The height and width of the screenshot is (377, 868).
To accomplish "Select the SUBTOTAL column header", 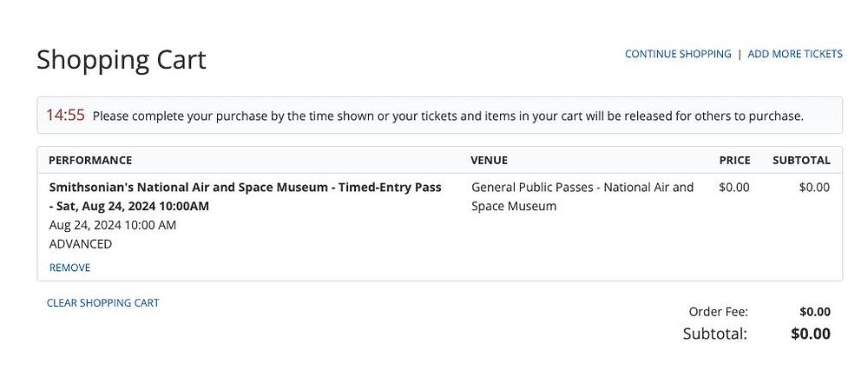I will coord(801,161).
